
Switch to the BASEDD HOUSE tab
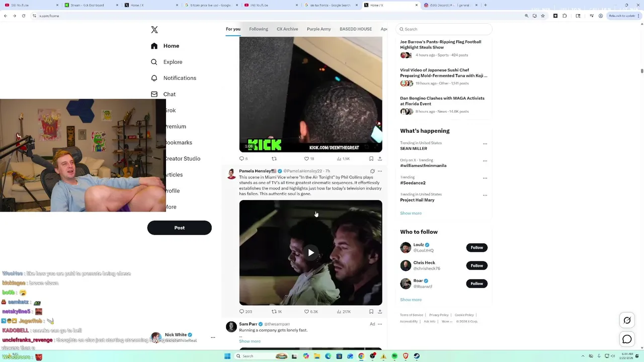356,29
